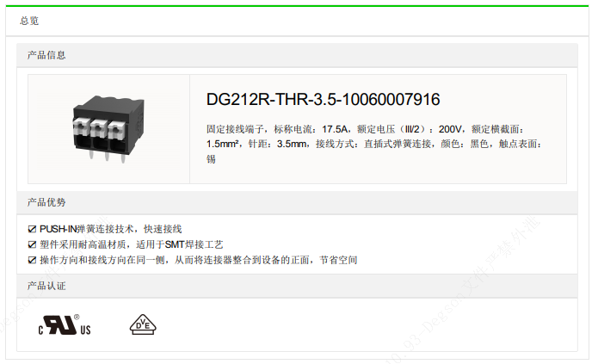Image resolution: width=598 pixels, height=364 pixels.
Task: Click the cULus certification logo
Action: tap(65, 325)
